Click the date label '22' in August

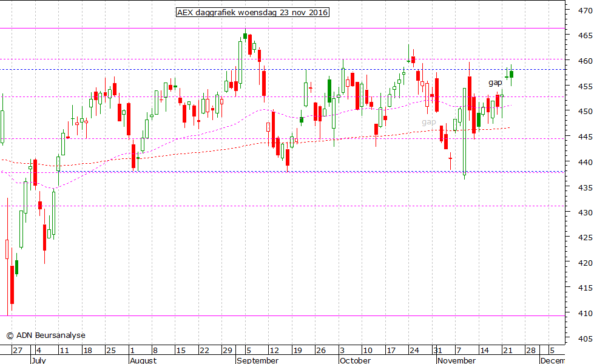click(x=204, y=351)
